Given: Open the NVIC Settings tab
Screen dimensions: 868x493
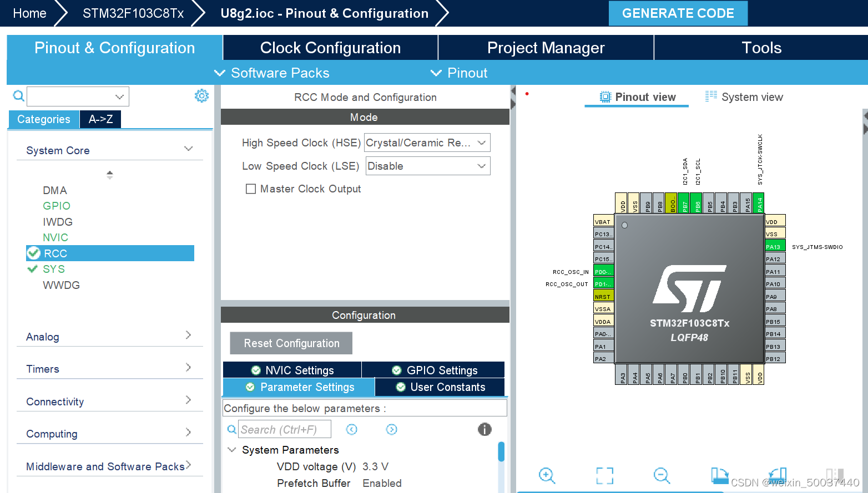Looking at the screenshot, I should click(292, 370).
